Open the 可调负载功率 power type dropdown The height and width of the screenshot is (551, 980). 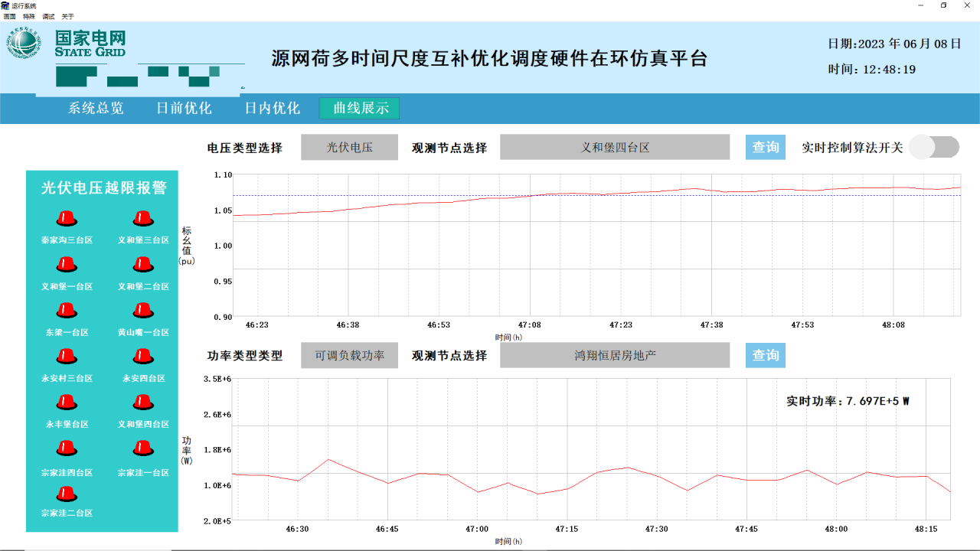tap(349, 355)
